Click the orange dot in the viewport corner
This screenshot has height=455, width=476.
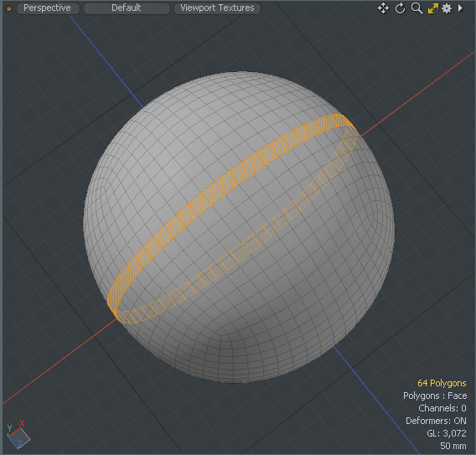click(x=8, y=8)
